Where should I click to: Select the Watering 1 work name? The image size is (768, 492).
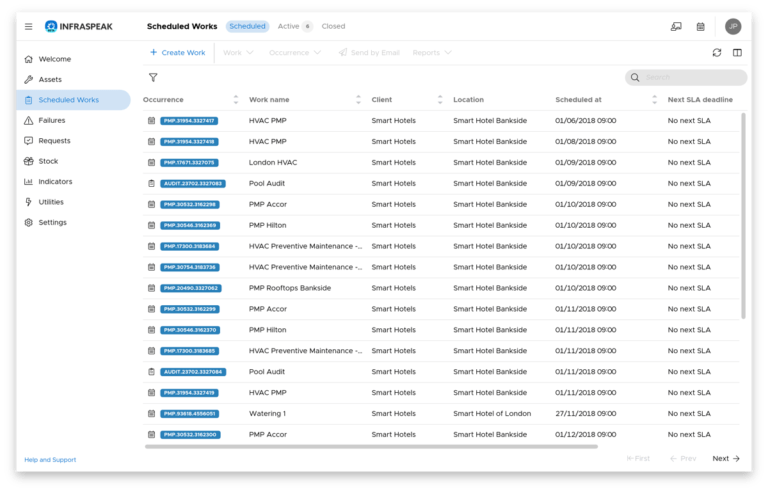coord(267,414)
